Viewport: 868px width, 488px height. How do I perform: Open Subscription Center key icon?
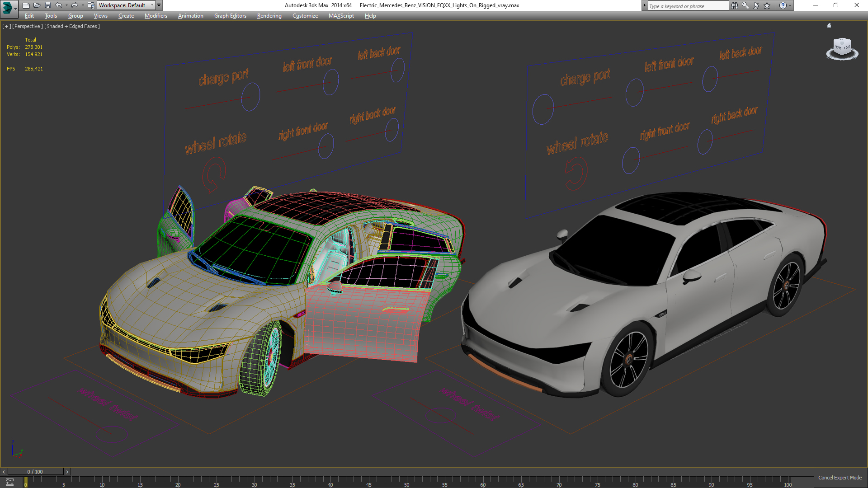[x=745, y=5]
